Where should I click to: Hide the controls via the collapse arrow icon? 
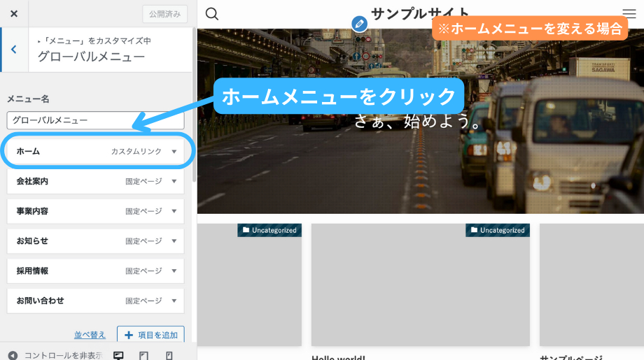click(x=13, y=355)
